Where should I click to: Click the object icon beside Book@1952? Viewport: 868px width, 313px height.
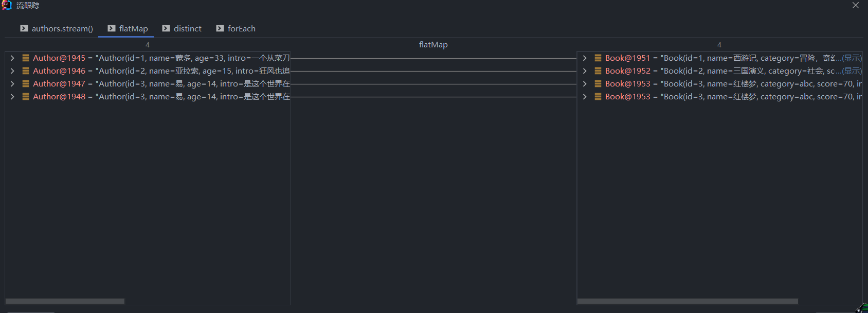coord(598,71)
